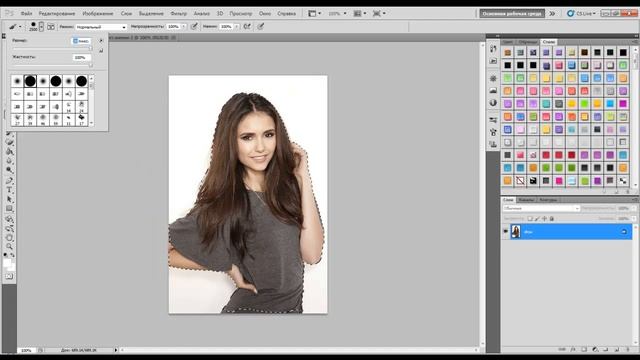The height and width of the screenshot is (360, 640).
Task: Open the painting mode dropdown Нормальный
Action: click(x=101, y=27)
